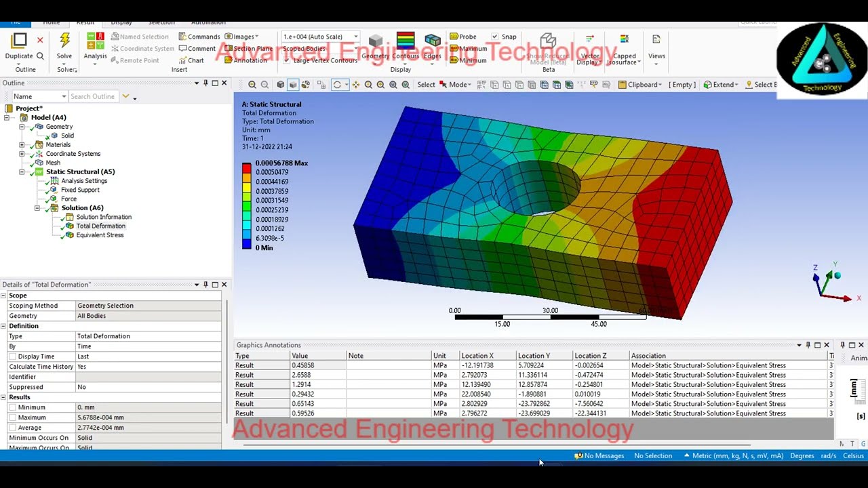Run the Solve lightning icon
The width and height of the screenshot is (868, 488).
[x=64, y=41]
